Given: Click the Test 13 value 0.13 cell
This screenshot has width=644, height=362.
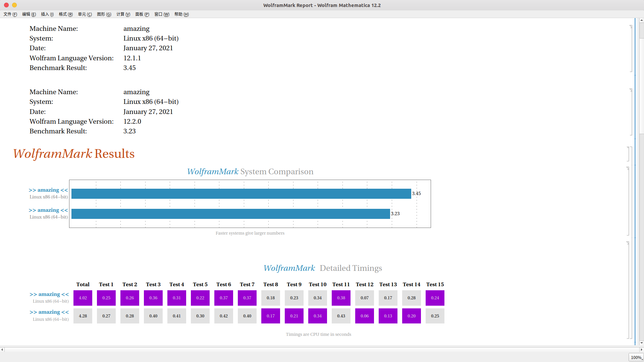Looking at the screenshot, I should click(388, 316).
